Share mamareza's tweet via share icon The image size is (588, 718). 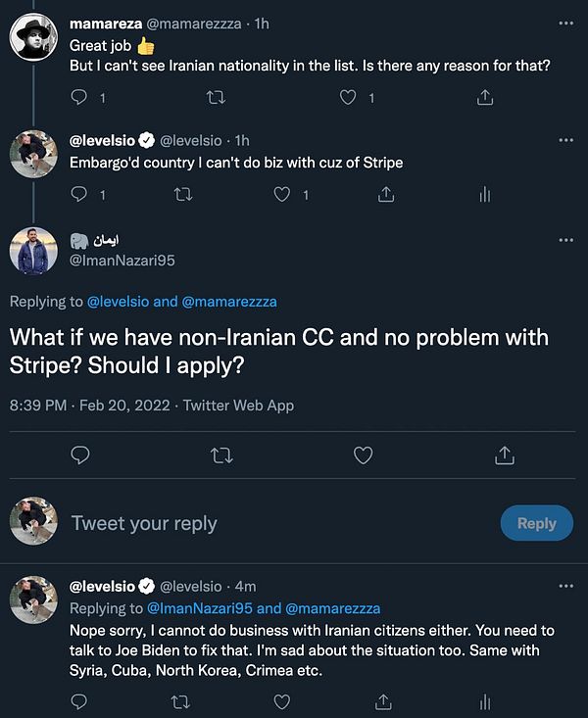[x=484, y=97]
